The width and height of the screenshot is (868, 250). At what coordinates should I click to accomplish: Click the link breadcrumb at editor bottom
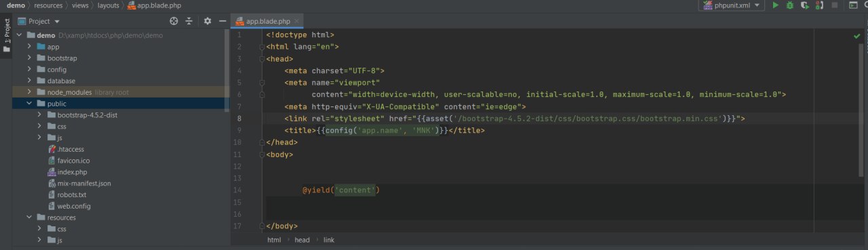tap(328, 240)
